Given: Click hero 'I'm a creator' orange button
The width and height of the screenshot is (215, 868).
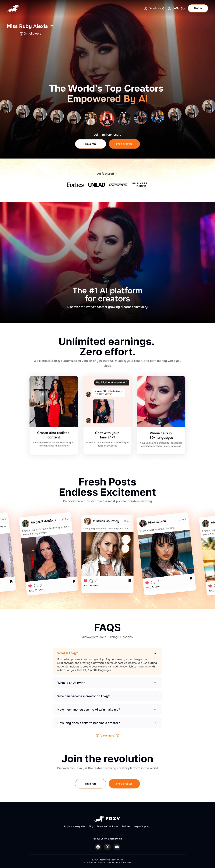Looking at the screenshot, I should (x=124, y=144).
